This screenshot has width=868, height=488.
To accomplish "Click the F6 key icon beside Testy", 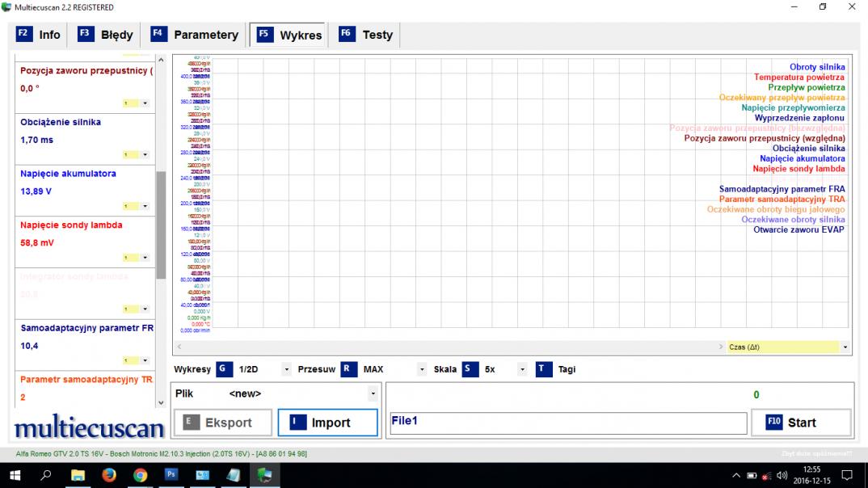I will tap(347, 34).
